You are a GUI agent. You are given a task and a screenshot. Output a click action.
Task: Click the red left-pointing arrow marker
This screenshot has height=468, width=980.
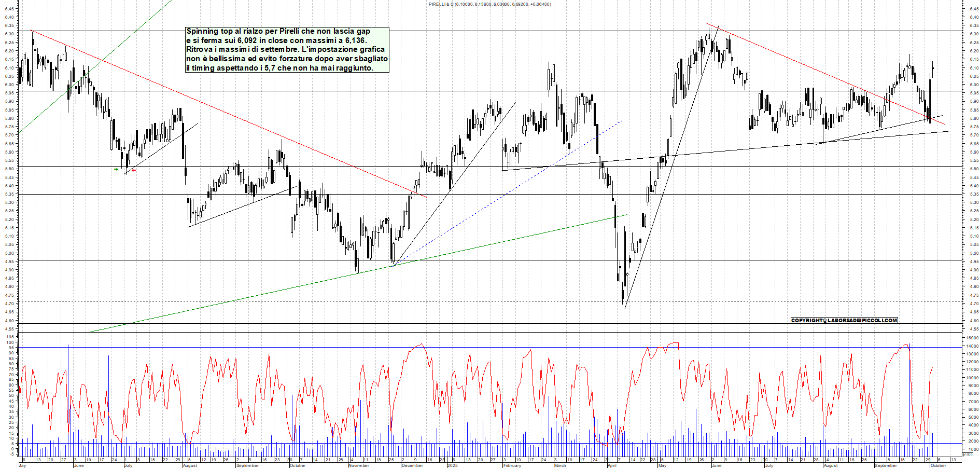(133, 170)
